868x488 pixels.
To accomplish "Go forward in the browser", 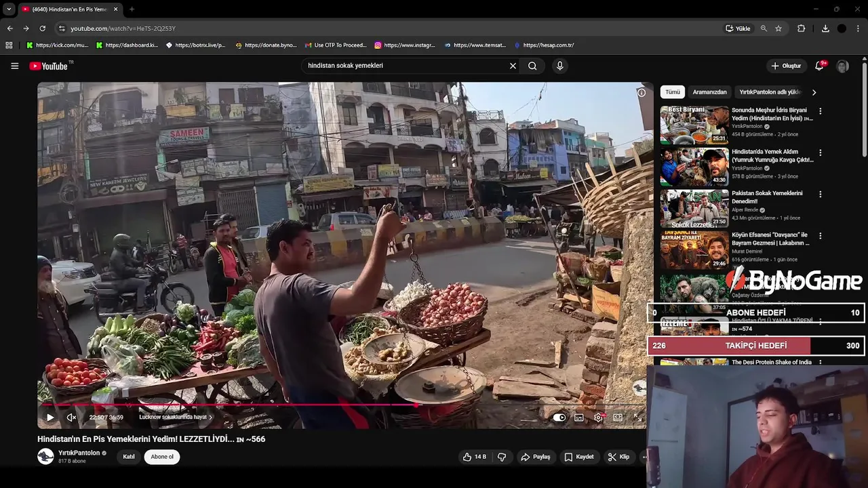I will 26,28.
